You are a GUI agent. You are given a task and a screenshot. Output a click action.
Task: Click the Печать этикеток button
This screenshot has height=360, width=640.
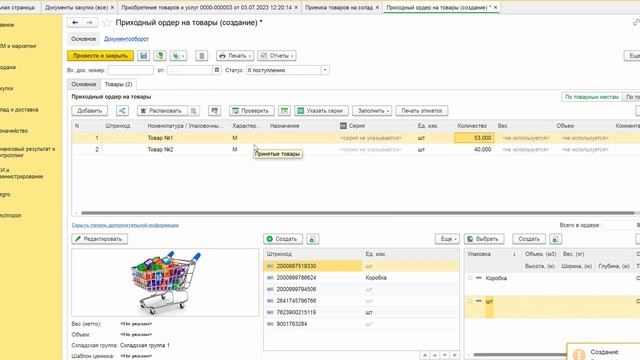tap(422, 111)
